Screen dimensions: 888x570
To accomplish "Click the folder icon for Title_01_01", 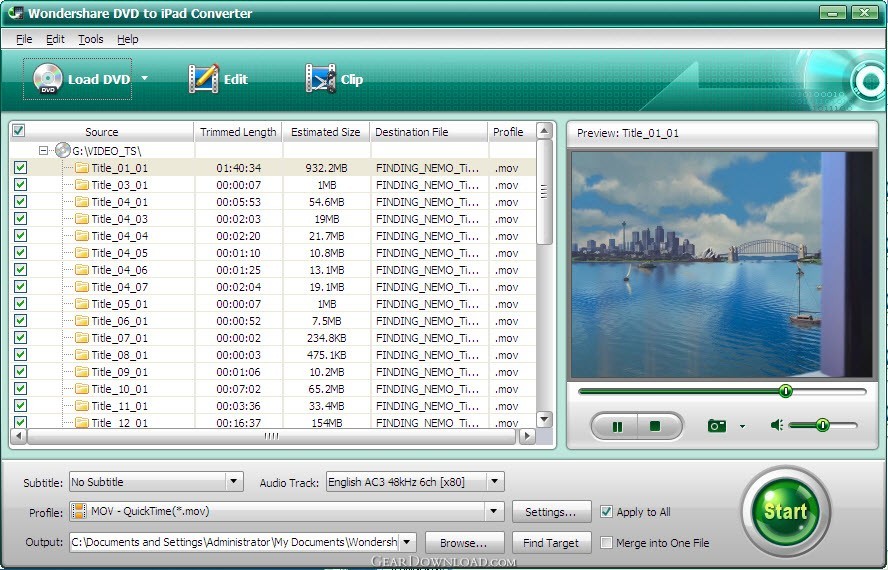I will [82, 168].
